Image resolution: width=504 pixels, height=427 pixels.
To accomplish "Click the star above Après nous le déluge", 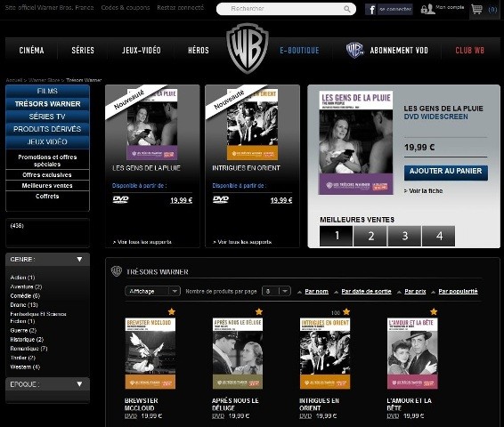I will pyautogui.click(x=259, y=311).
